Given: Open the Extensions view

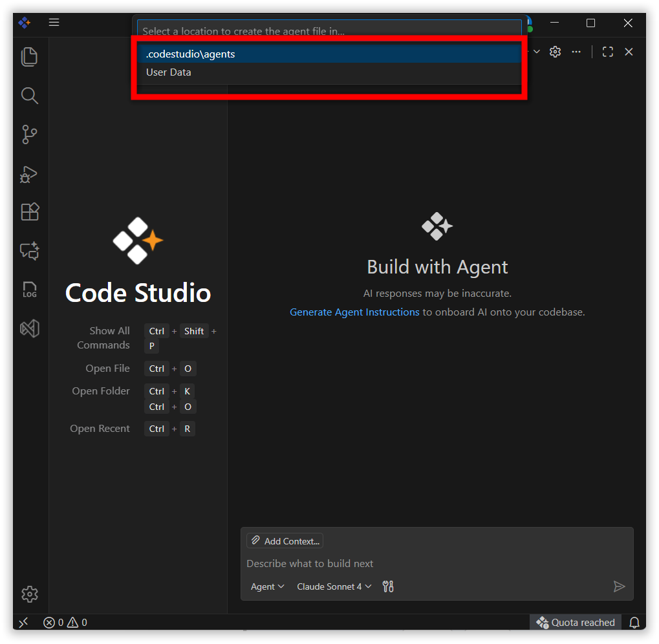Looking at the screenshot, I should 30,212.
